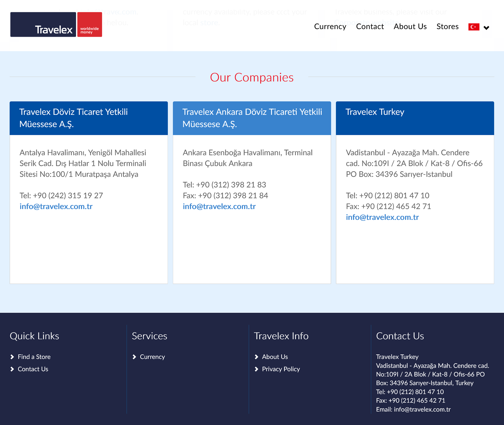Click the Antalya Havalimanı address text
This screenshot has height=425, width=504.
click(83, 163)
